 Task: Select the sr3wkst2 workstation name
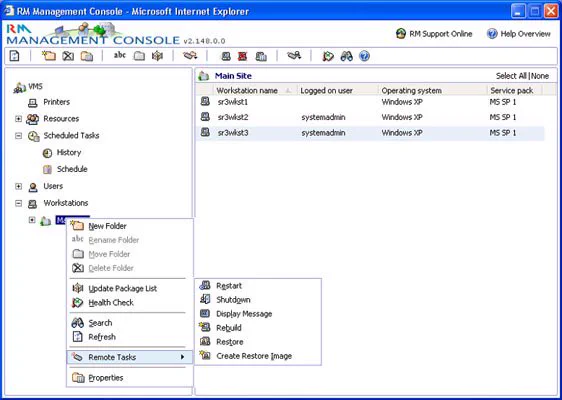point(233,117)
